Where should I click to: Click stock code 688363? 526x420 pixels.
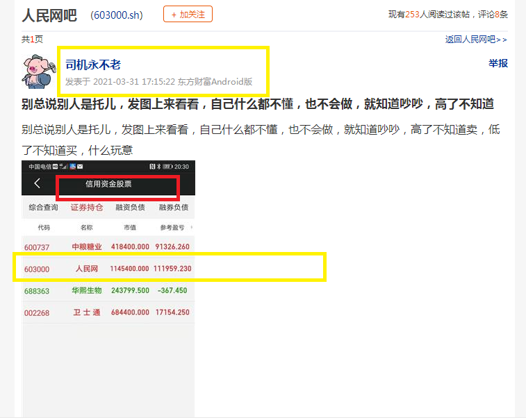click(x=37, y=291)
